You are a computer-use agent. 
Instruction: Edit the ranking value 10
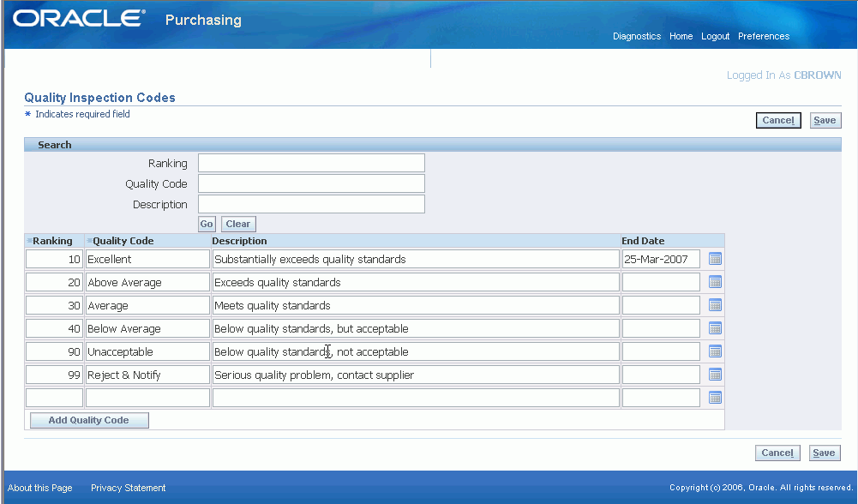(54, 259)
